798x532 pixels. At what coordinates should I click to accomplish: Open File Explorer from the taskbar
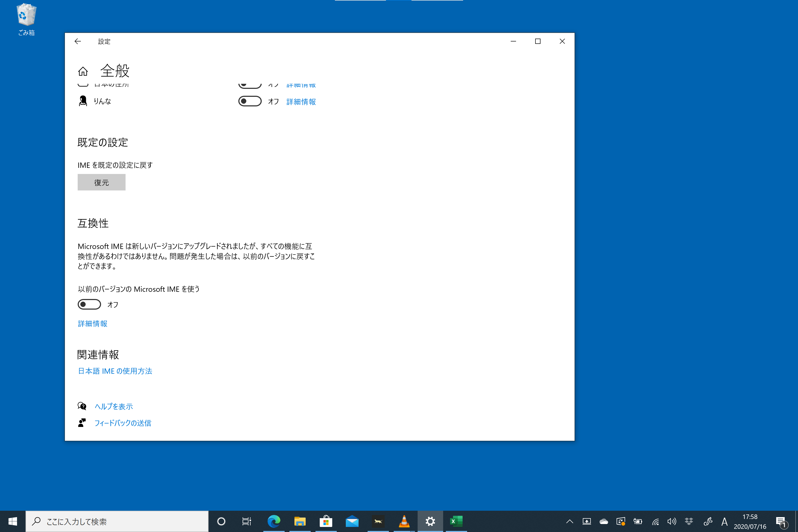click(x=300, y=521)
